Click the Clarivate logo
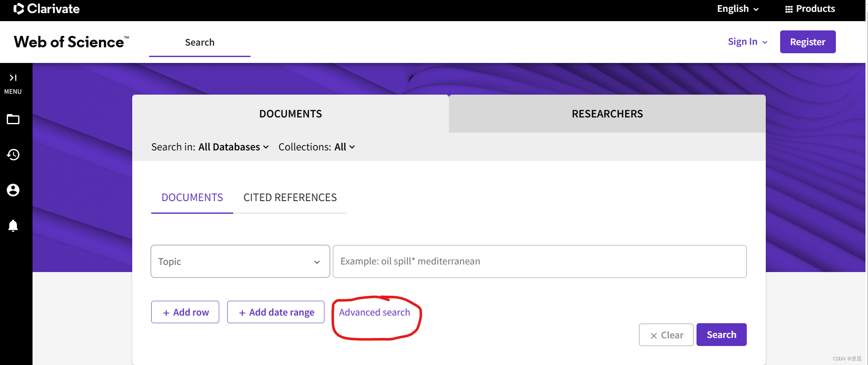This screenshot has height=365, width=868. click(46, 9)
